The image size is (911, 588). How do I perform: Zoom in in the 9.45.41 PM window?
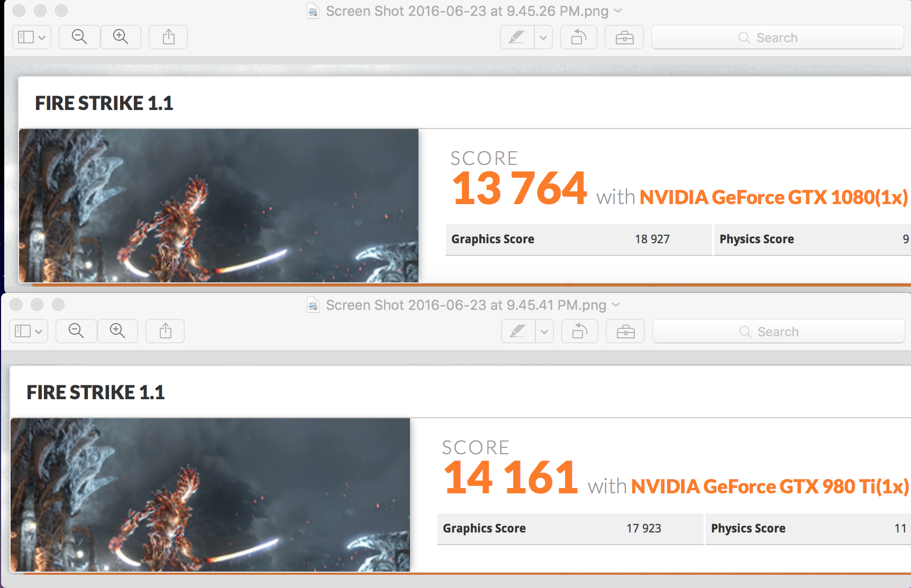[x=117, y=331]
